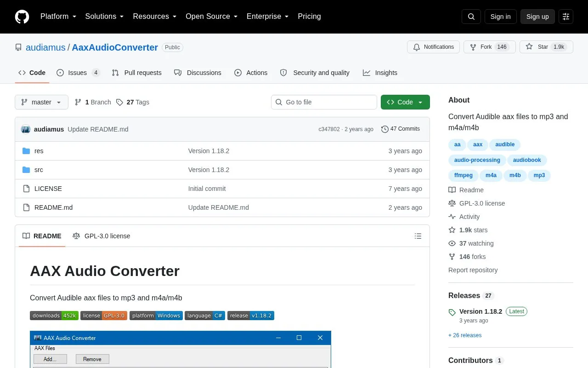Open the README outline list icon
588x368 pixels.
[x=418, y=236]
